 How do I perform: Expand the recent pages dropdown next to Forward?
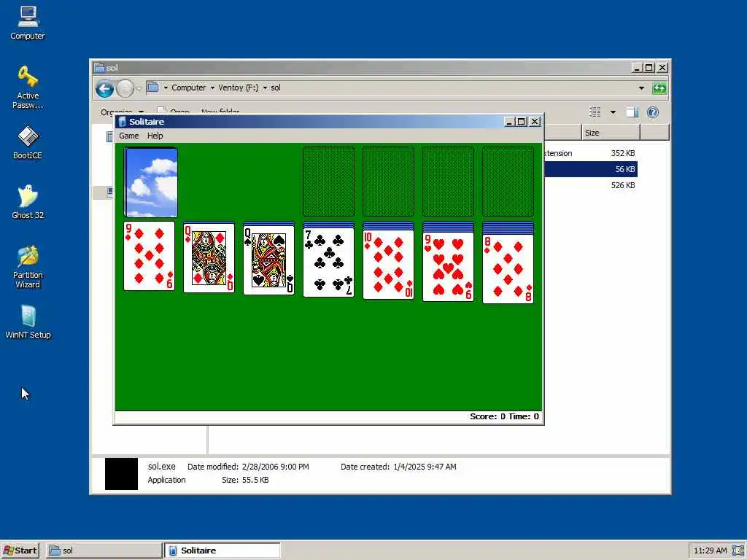coord(139,88)
